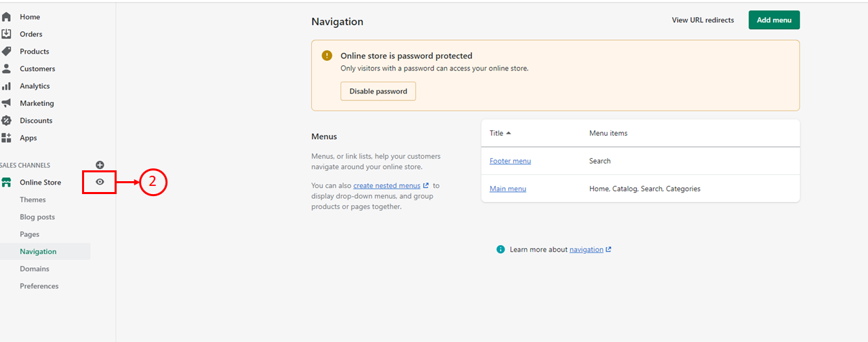Open Orders via its inbox icon

pyautogui.click(x=6, y=34)
